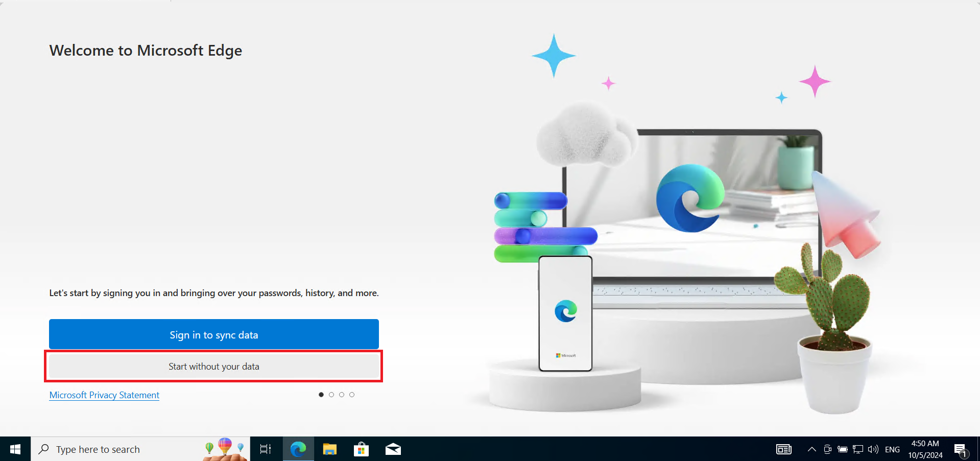
Task: Open Task View from the taskbar
Action: (266, 449)
